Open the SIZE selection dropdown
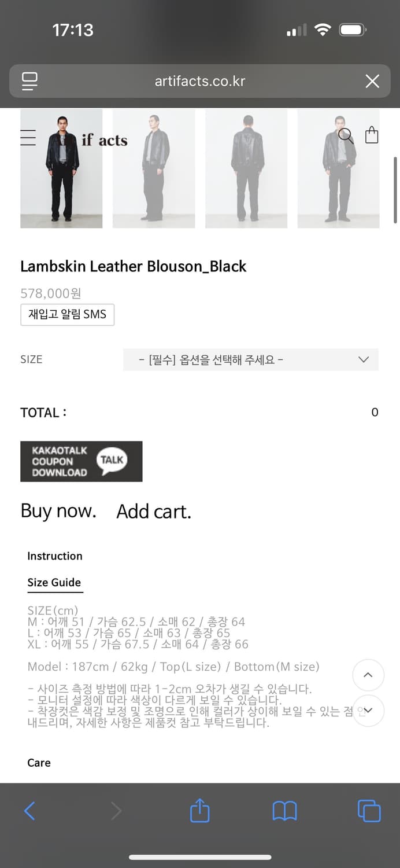Image resolution: width=400 pixels, height=868 pixels. [250, 359]
